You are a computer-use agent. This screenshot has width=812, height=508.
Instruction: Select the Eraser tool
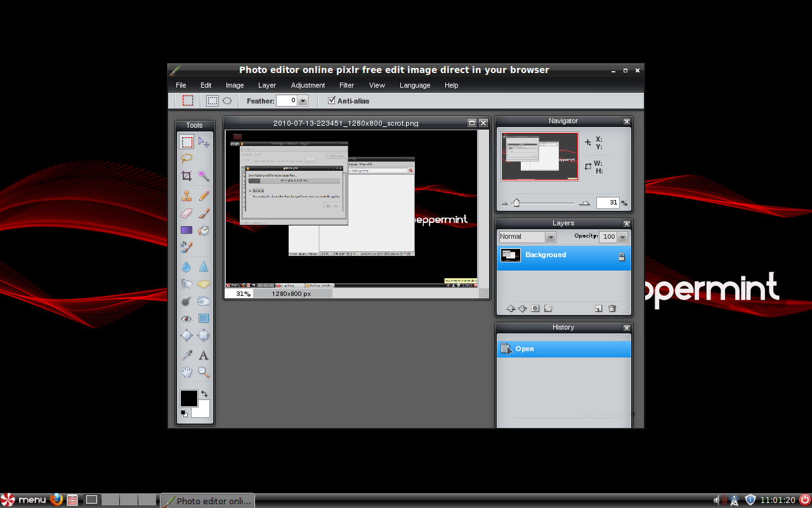(x=187, y=213)
